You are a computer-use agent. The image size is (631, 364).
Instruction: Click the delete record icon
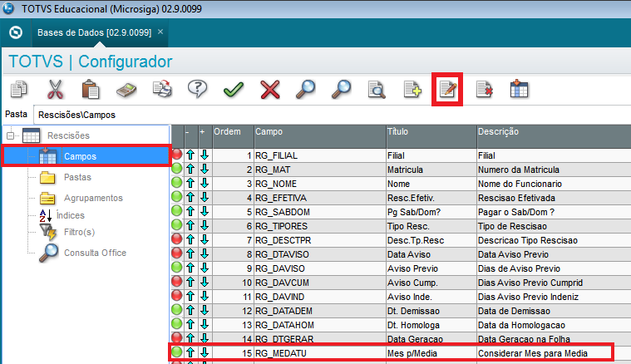[484, 89]
